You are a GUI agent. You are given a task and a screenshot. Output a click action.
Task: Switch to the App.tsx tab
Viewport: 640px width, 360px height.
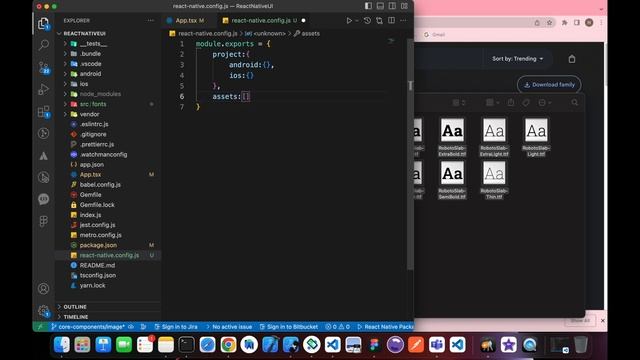tap(190, 20)
